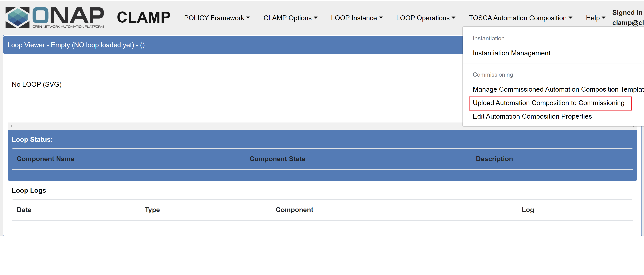Click the 'No LOOP (SVG)' text
The height and width of the screenshot is (275, 644).
(37, 84)
